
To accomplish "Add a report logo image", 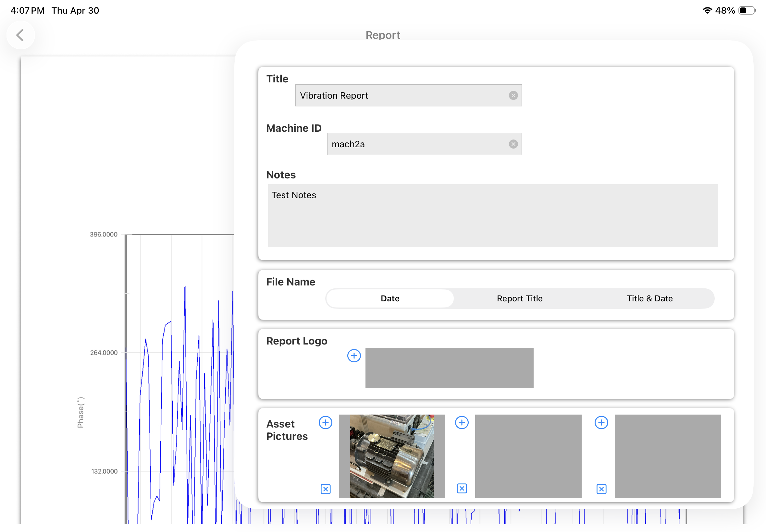I will tap(354, 356).
